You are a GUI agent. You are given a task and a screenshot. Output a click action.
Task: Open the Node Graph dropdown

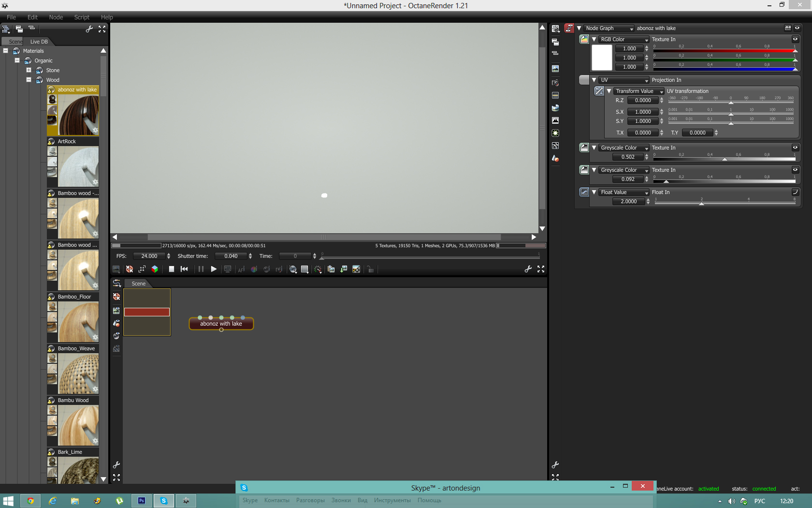609,28
